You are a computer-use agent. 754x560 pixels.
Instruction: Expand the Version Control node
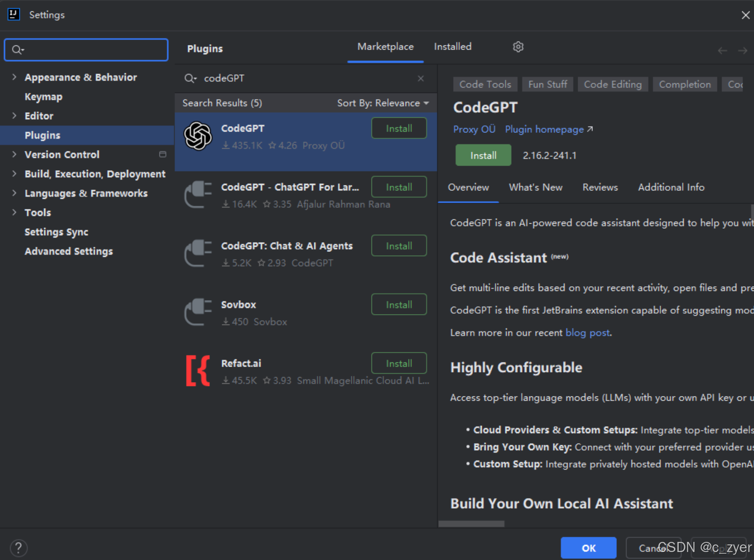[x=14, y=154]
